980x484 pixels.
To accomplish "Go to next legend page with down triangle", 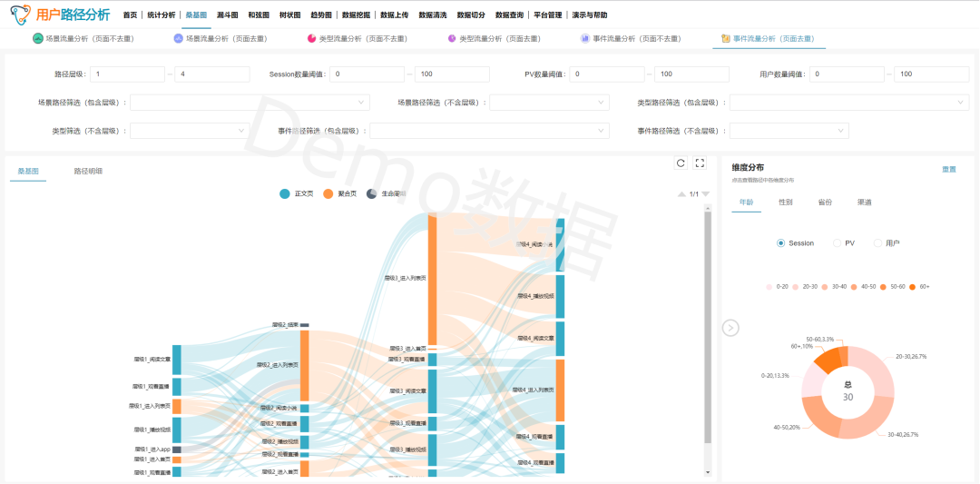I will point(706,194).
